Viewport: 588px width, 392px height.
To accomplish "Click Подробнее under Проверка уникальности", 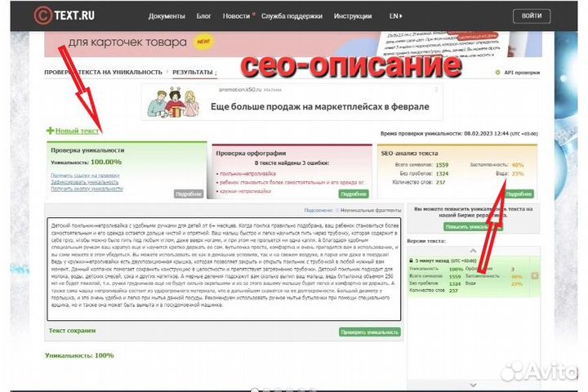I will point(188,194).
